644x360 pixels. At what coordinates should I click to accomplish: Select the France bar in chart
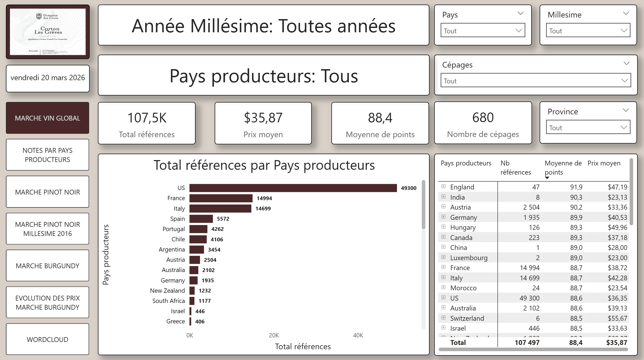pos(221,198)
